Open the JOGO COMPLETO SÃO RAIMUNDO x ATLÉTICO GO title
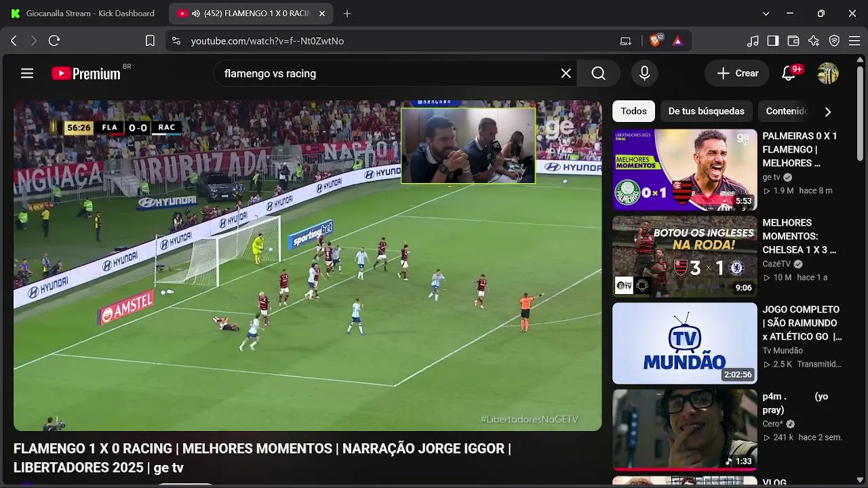Viewport: 868px width, 488px height. [802, 323]
